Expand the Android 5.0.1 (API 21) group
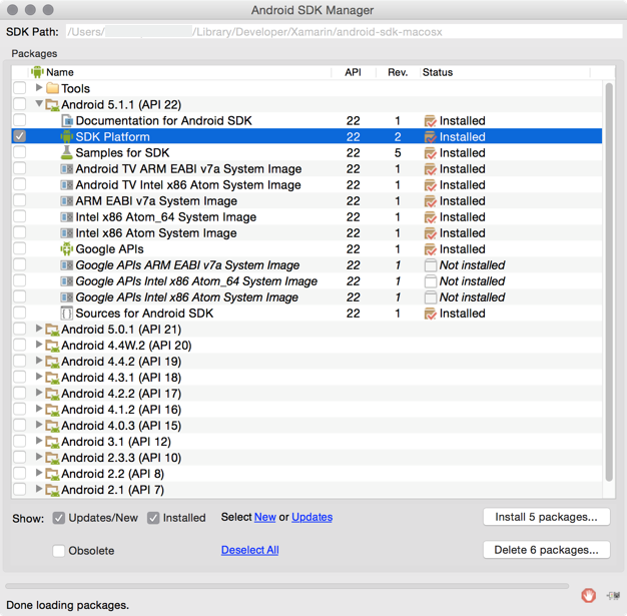This screenshot has height=616, width=627. tap(39, 328)
